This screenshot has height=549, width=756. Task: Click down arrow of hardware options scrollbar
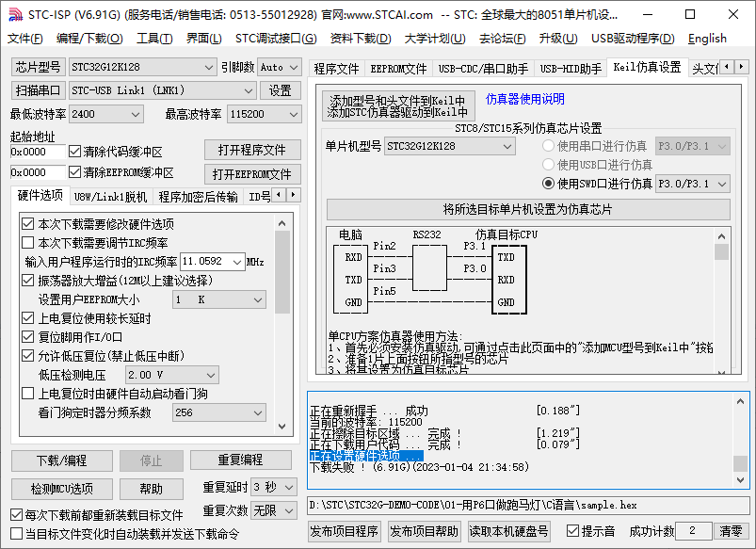[x=282, y=427]
